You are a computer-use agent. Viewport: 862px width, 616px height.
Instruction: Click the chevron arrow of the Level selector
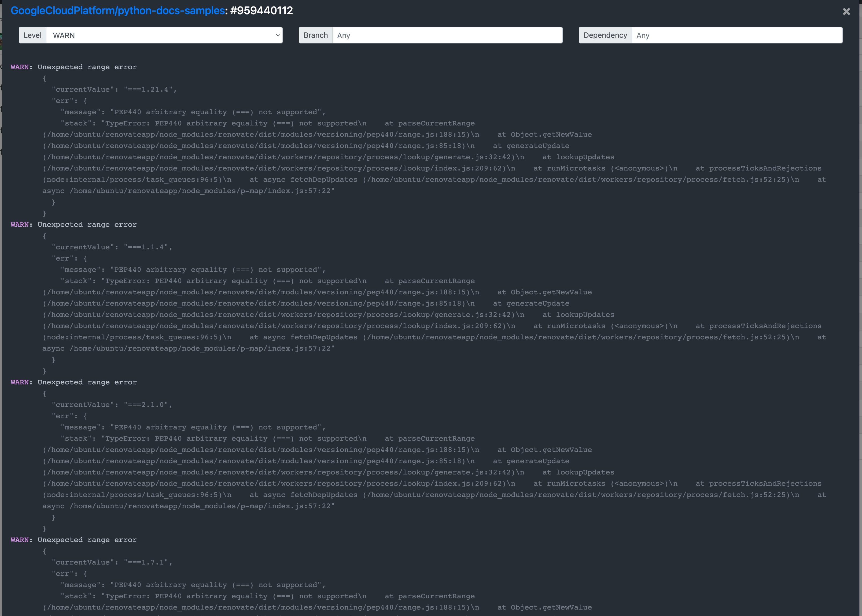(x=278, y=35)
